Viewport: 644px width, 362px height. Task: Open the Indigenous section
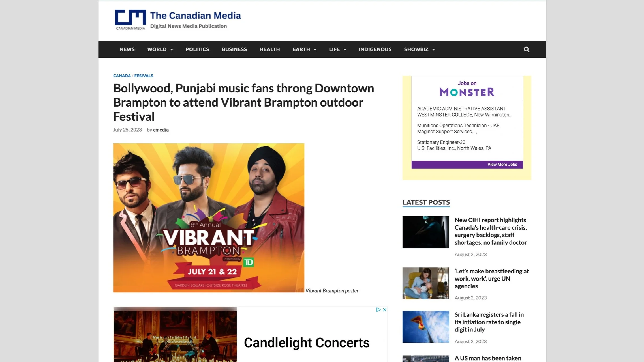coord(375,49)
